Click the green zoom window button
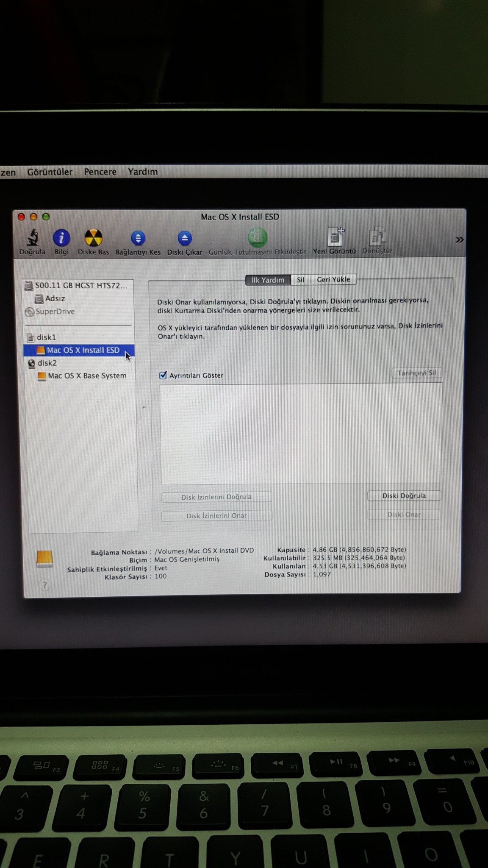This screenshot has height=868, width=488. click(x=46, y=217)
